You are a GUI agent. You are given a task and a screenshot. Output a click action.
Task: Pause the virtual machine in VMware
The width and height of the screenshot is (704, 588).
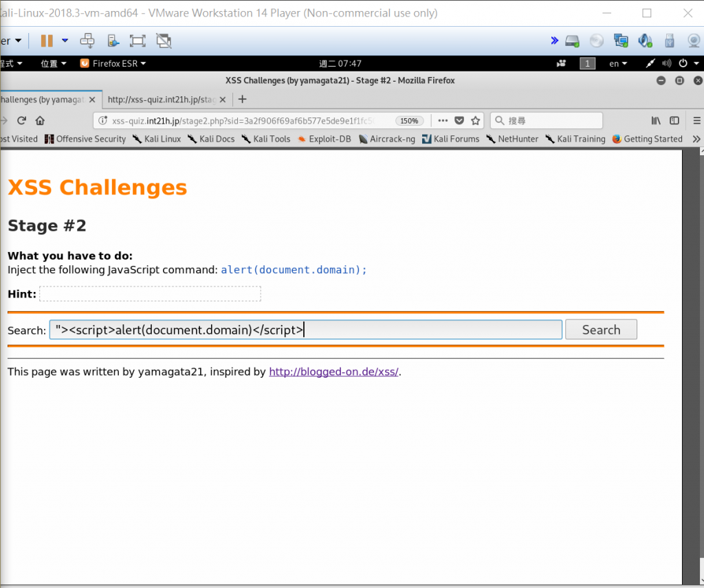[47, 41]
